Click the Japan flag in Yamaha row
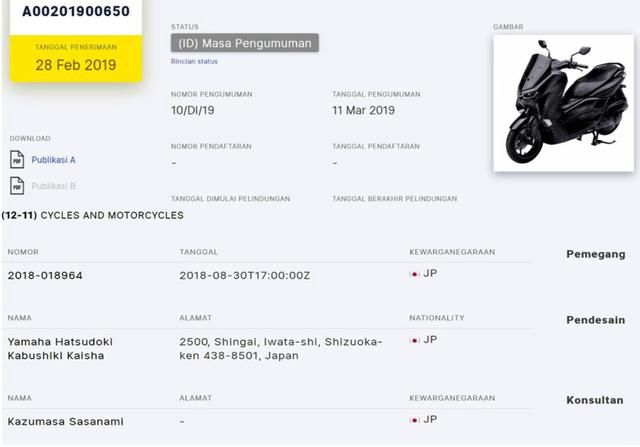This screenshot has height=447, width=640. pos(415,340)
